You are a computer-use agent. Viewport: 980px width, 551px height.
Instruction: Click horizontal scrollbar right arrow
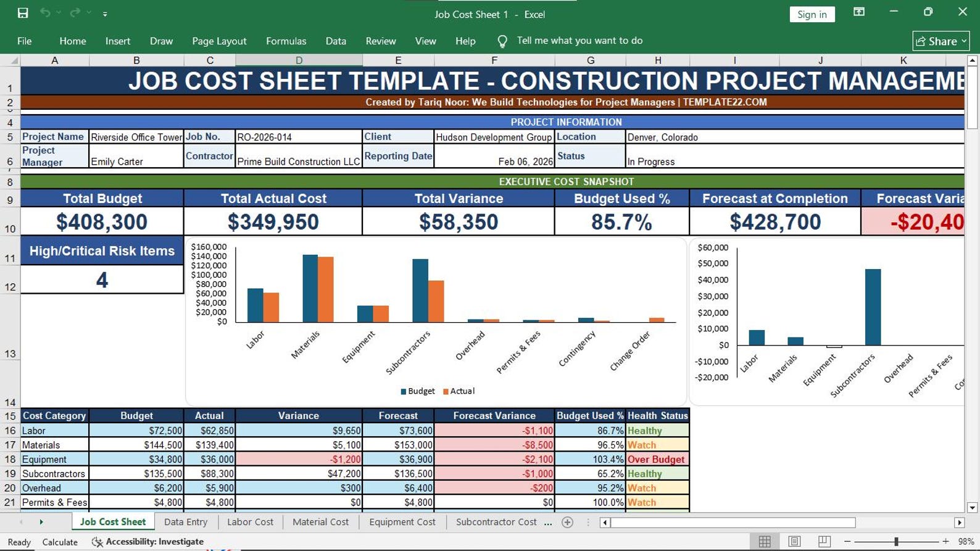(959, 523)
